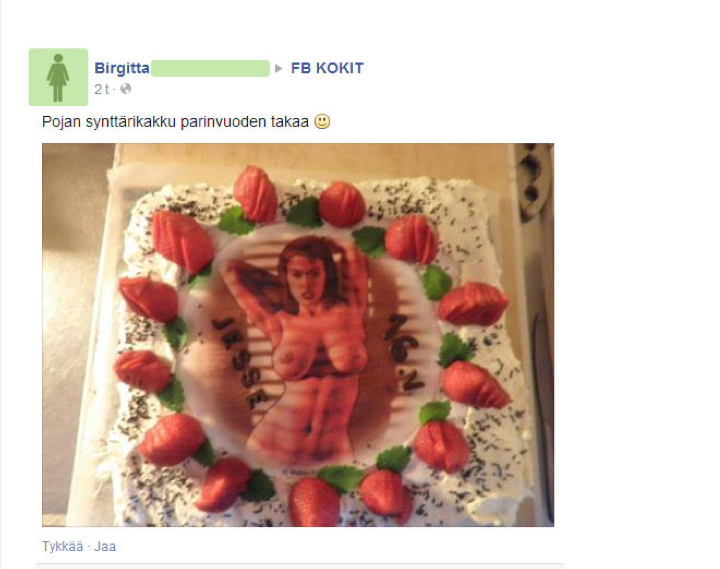Click the top strawberry on the cake photo
This screenshot has width=720, height=569.
[255, 194]
